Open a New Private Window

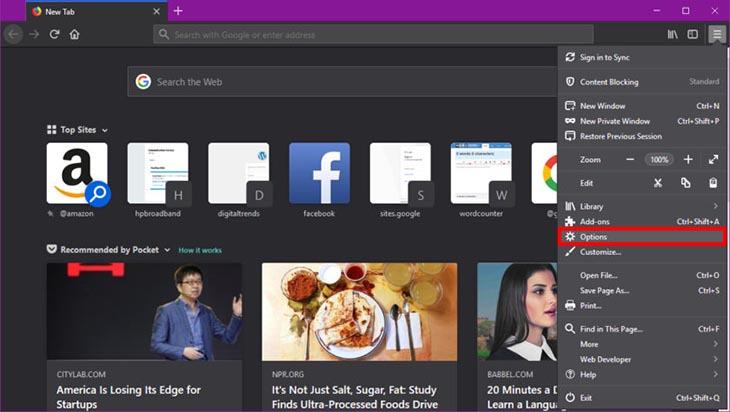642,121
